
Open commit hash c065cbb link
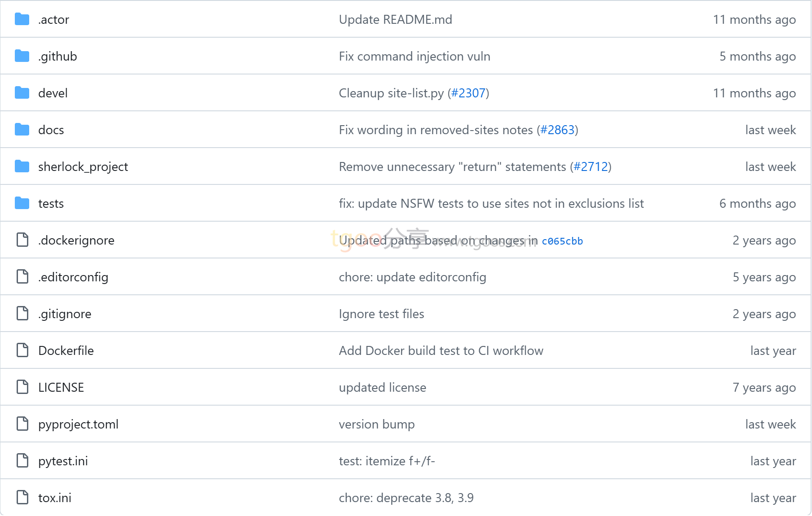562,241
